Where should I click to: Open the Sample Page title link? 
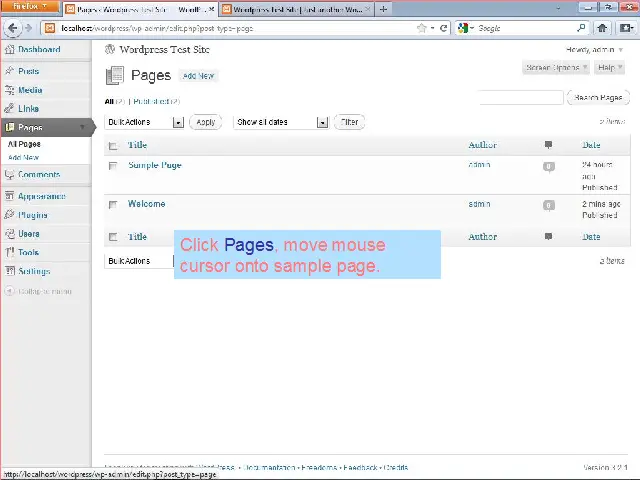pyautogui.click(x=155, y=165)
